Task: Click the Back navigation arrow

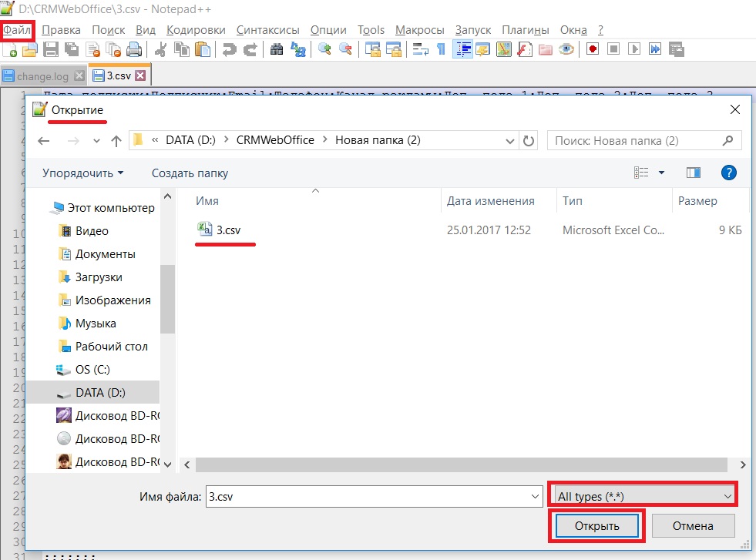Action: (x=44, y=141)
